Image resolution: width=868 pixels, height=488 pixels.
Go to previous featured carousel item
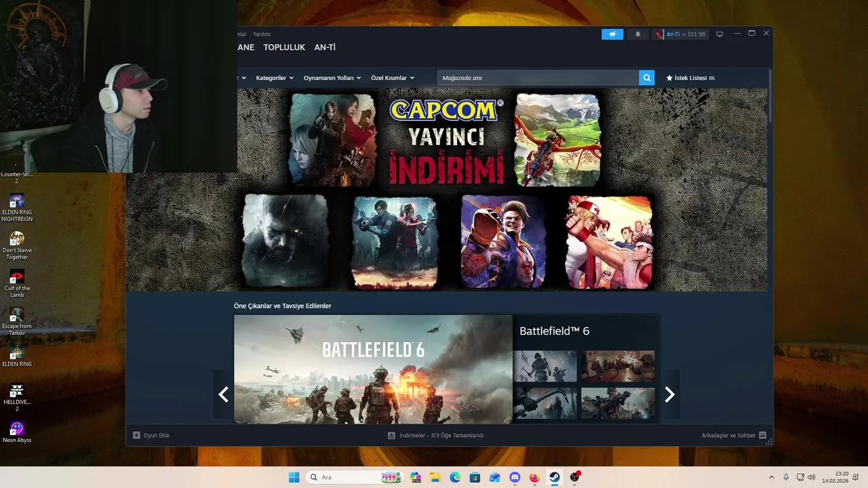223,394
